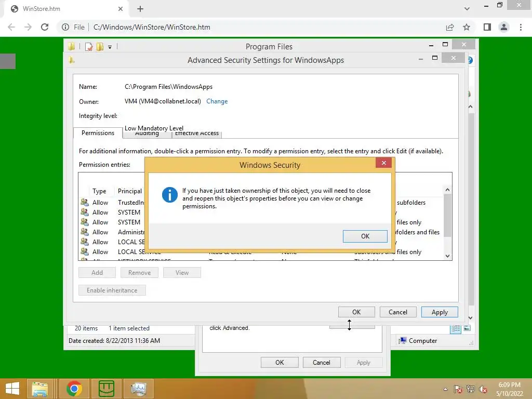The height and width of the screenshot is (399, 532).
Task: Open the monitor chart icon on taskbar
Action: pos(138,389)
